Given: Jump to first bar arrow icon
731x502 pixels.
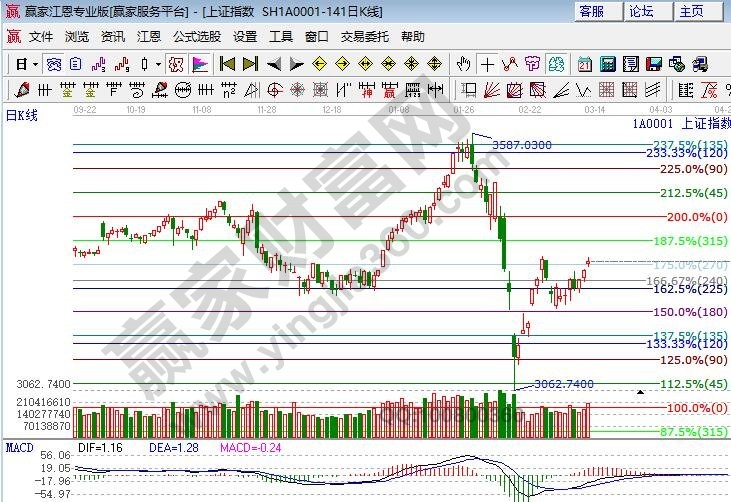Looking at the screenshot, I should 227,64.
